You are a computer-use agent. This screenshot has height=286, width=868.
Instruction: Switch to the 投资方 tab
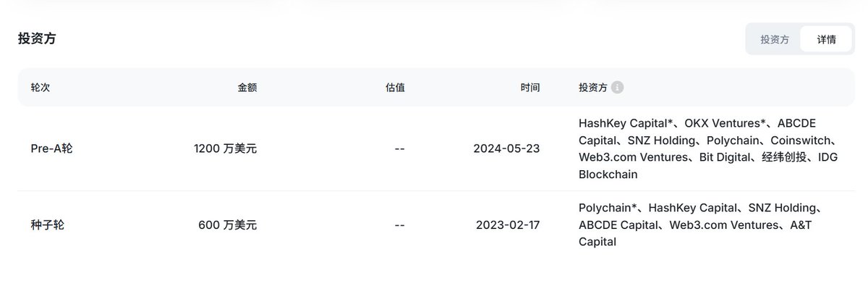tap(775, 39)
